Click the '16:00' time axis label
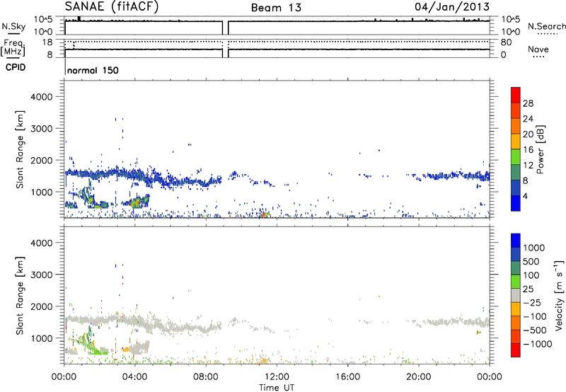Screen dimensions: 566x392 [x=347, y=377]
